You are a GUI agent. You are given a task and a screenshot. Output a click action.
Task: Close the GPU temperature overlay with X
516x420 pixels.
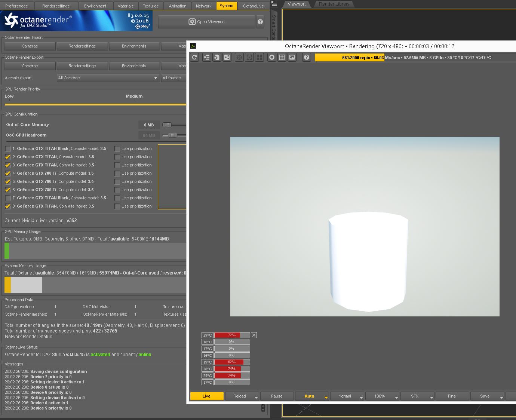pos(254,335)
